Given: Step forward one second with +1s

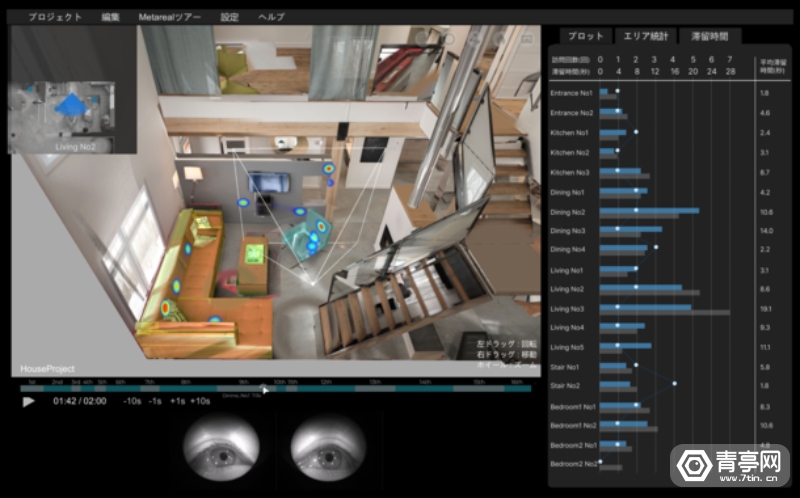Looking at the screenshot, I should tap(177, 401).
